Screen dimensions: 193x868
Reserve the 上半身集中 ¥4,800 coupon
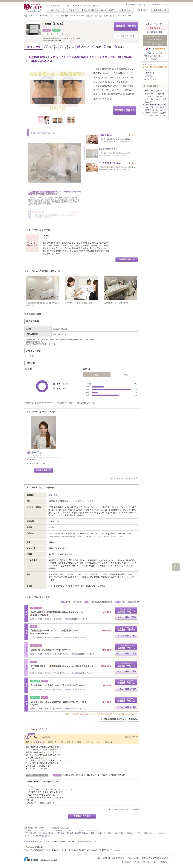click(x=126, y=682)
